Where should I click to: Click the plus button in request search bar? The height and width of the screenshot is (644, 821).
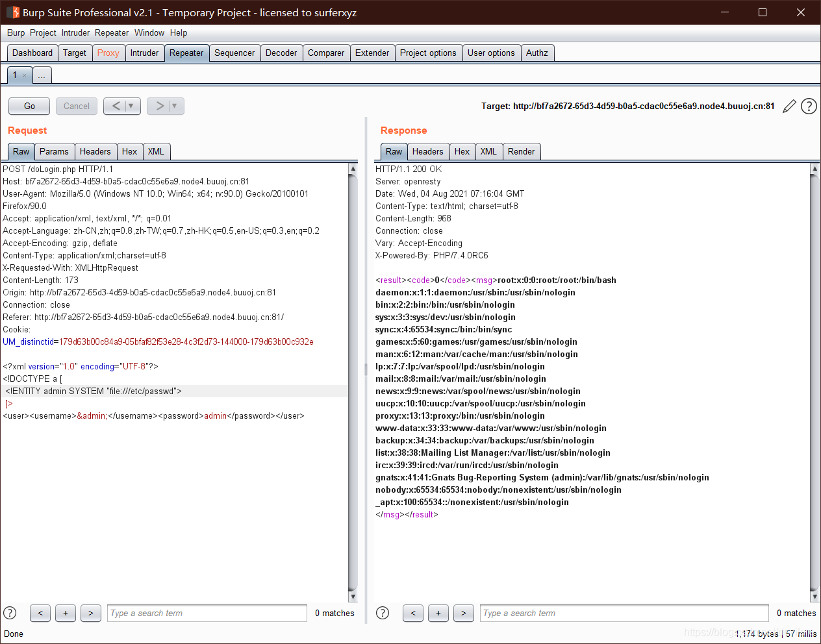(66, 613)
